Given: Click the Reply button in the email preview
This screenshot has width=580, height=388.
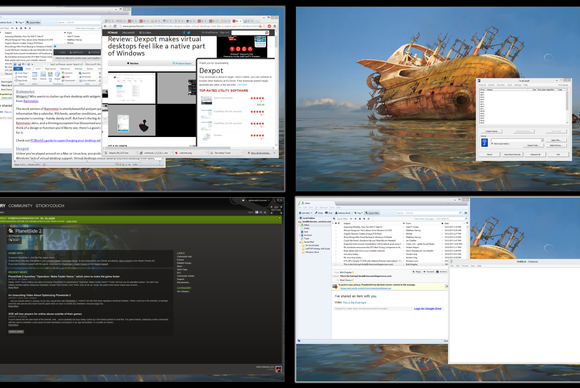Looking at the screenshot, I should point(417,272).
